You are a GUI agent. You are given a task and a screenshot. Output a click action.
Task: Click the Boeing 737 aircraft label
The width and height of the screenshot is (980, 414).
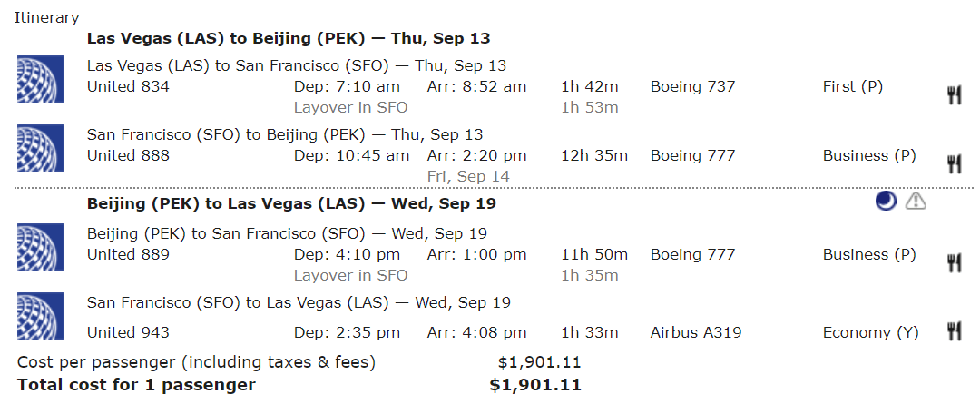pyautogui.click(x=692, y=86)
